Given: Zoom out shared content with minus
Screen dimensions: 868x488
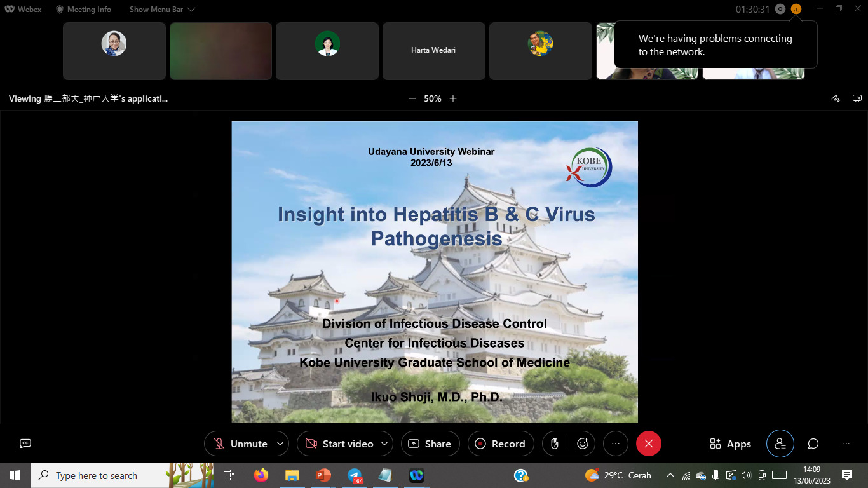Looking at the screenshot, I should coord(412,98).
